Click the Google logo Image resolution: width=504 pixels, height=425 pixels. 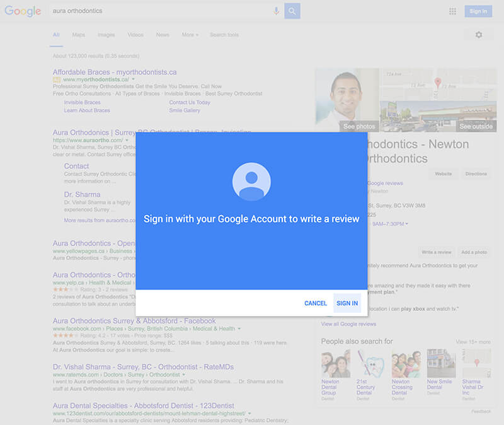coord(23,11)
